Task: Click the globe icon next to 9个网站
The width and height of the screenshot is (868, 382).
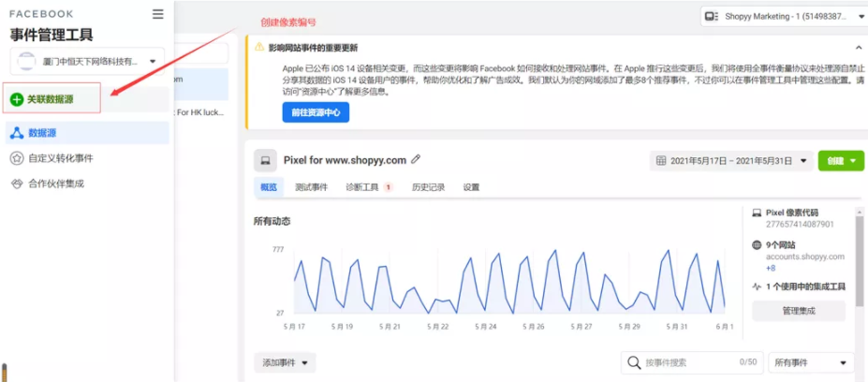Action: coord(757,244)
